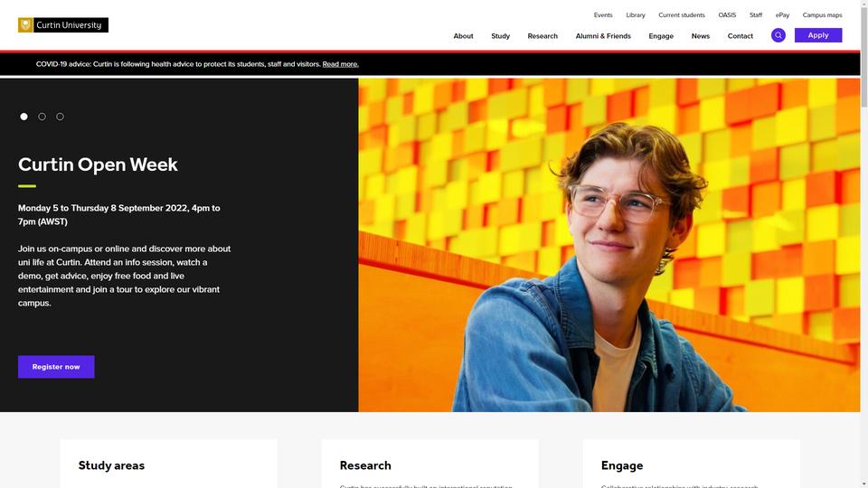The height and width of the screenshot is (488, 868).
Task: Open the Events link in top bar
Action: point(603,15)
